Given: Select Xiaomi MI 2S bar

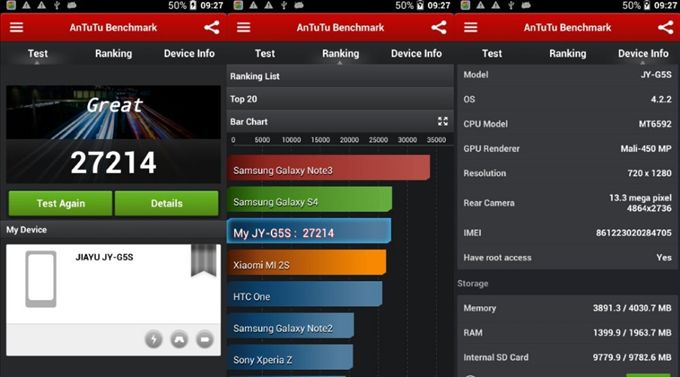Looking at the screenshot, I should 307,262.
